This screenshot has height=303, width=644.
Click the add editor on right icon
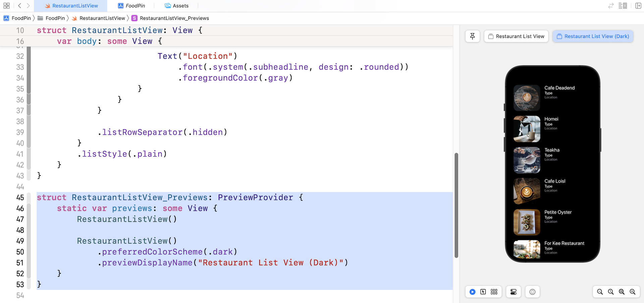coord(638,6)
